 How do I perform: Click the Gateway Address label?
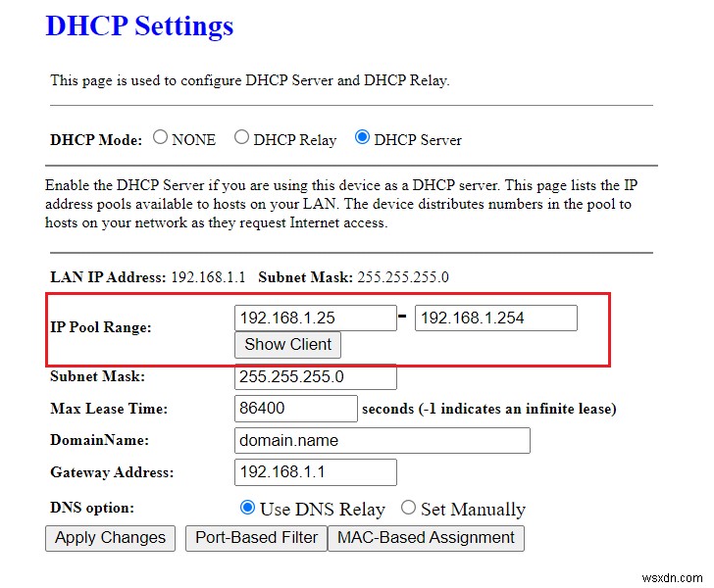tap(112, 472)
